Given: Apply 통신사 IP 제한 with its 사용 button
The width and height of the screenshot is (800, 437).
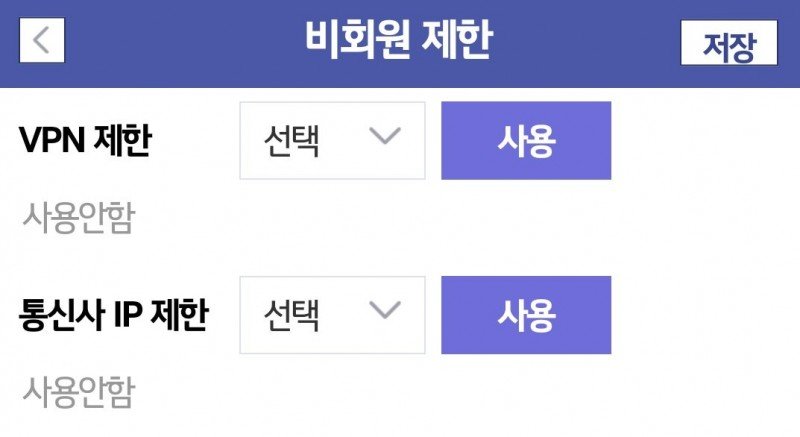Looking at the screenshot, I should coord(526,315).
